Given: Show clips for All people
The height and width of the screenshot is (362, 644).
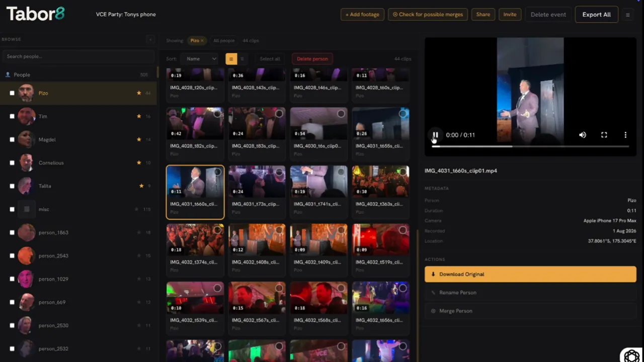Looking at the screenshot, I should (x=224, y=41).
